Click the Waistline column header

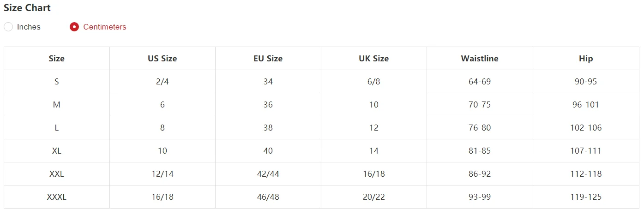coord(479,59)
